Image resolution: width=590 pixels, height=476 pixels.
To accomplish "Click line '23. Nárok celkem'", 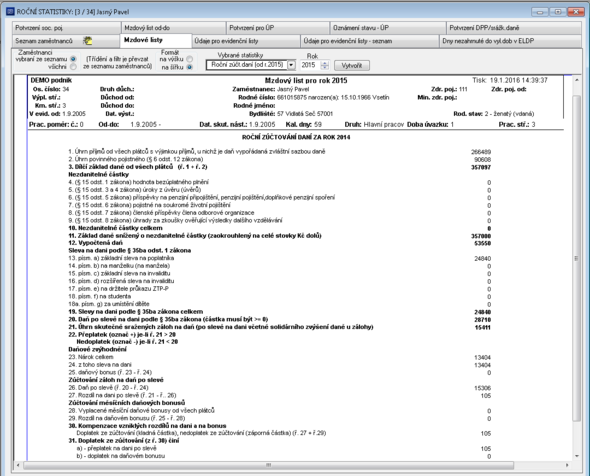I will (x=91, y=357).
